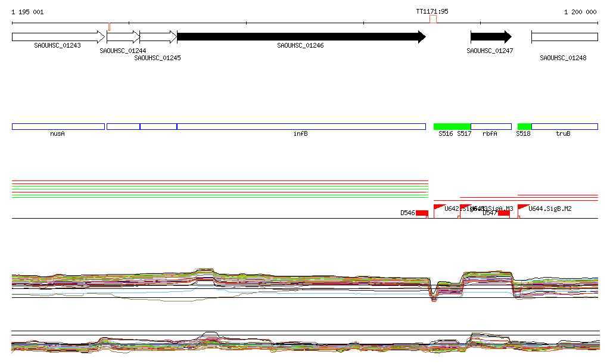Click the red U642 promoter flag
This screenshot has height=364, width=610.
[439, 207]
